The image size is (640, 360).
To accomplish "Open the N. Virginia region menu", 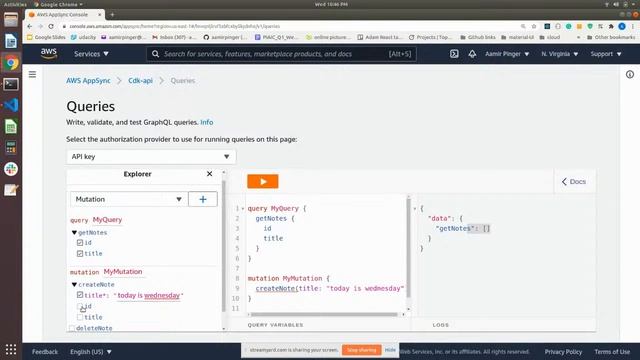I will [560, 54].
